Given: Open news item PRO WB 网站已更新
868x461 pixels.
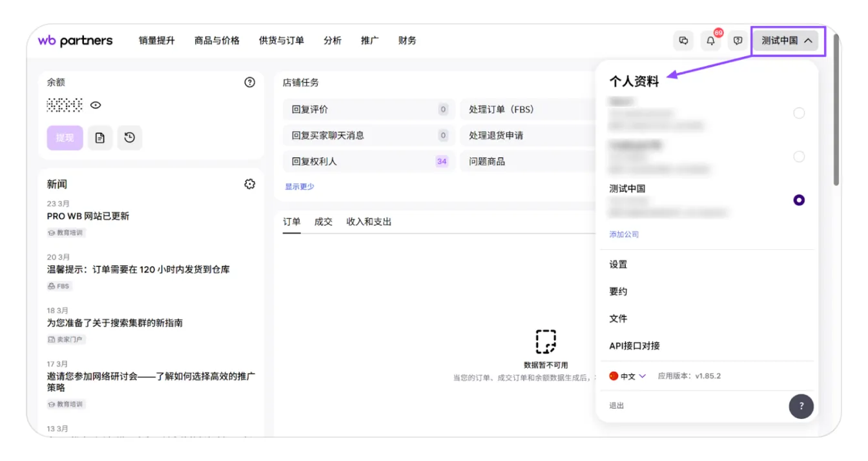Looking at the screenshot, I should [88, 216].
